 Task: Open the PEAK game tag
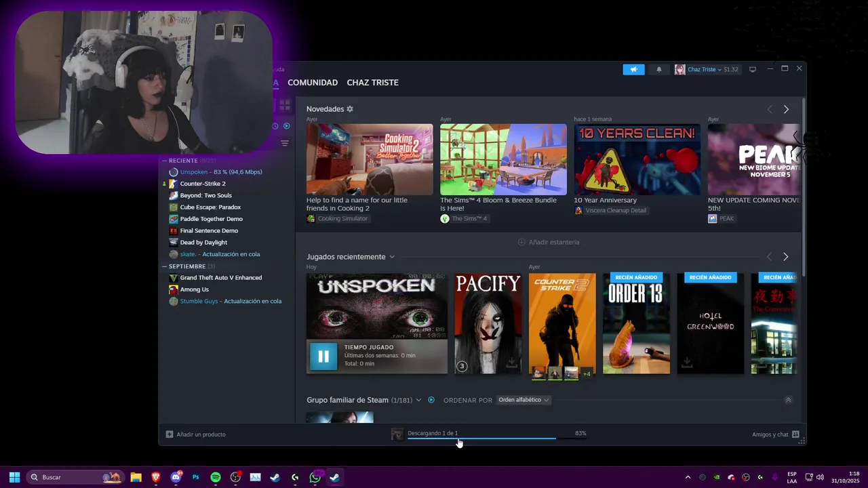click(x=722, y=219)
